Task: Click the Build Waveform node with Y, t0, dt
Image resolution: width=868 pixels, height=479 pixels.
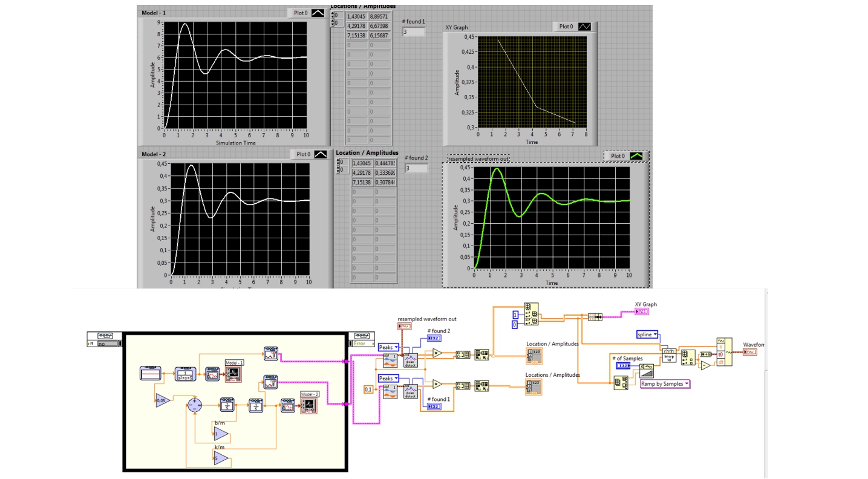Action: [x=724, y=351]
